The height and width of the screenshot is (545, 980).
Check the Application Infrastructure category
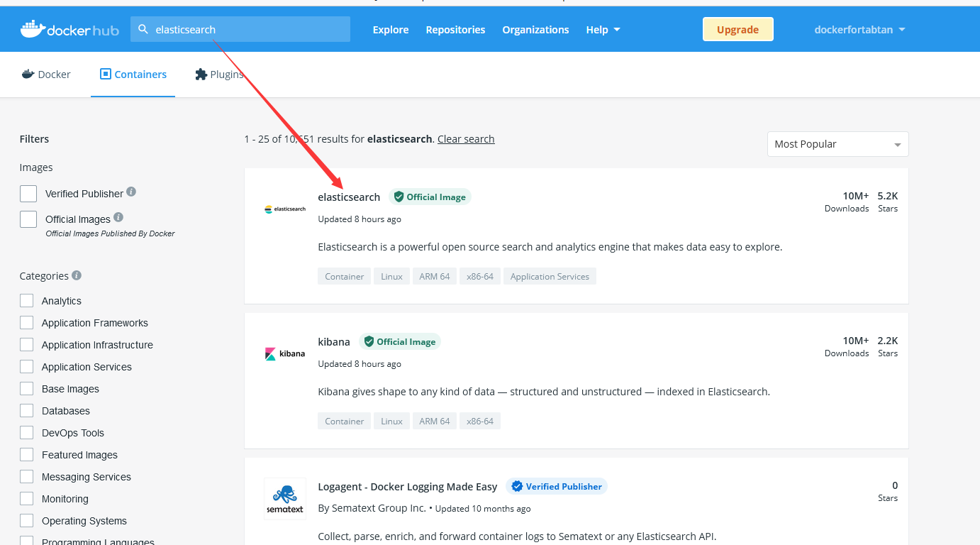point(27,344)
